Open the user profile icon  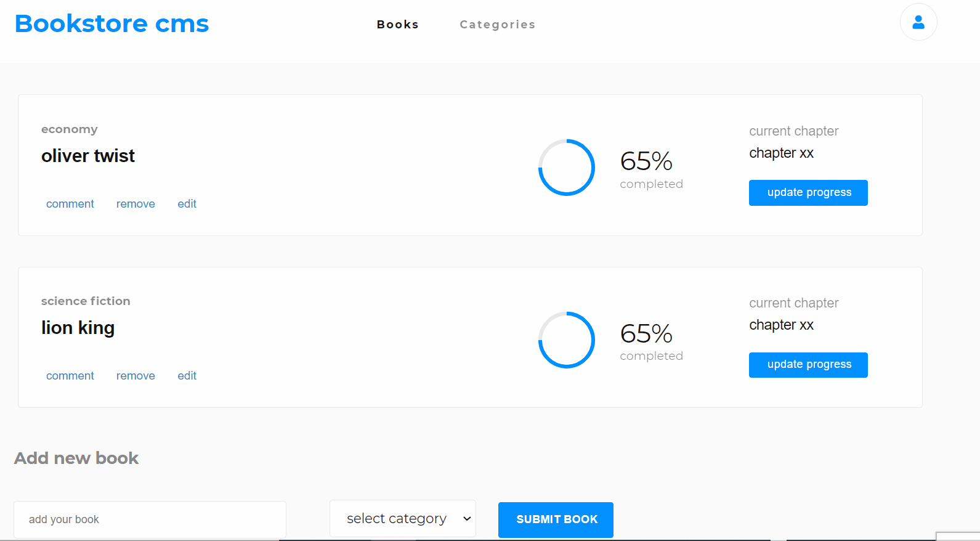(x=918, y=23)
